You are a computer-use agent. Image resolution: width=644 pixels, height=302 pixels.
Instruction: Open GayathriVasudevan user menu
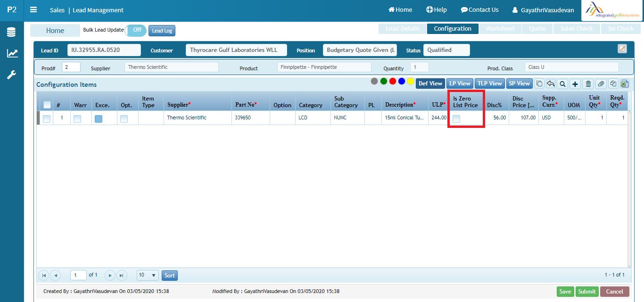543,10
